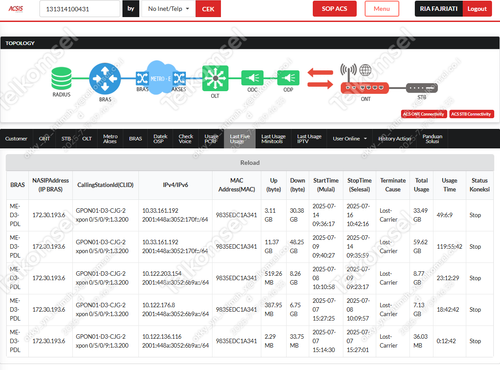This screenshot has height=370, width=500.
Task: Select the Last Five Usage tab
Action: (239, 138)
